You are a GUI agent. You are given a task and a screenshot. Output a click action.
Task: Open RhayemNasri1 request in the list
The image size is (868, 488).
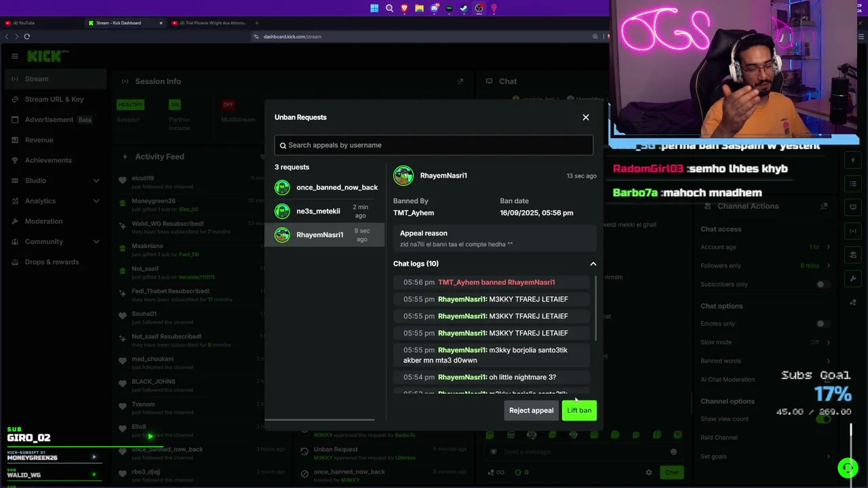coord(326,235)
